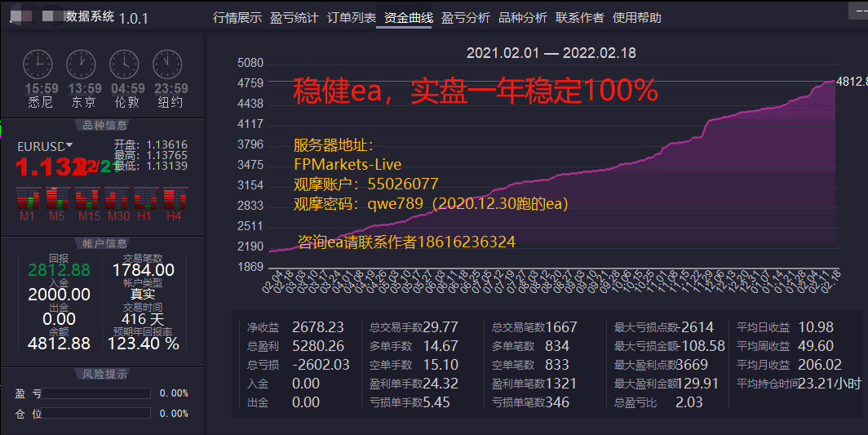This screenshot has height=435, width=868.
Task: Switch to the 盈亏统计 tab
Action: point(294,17)
